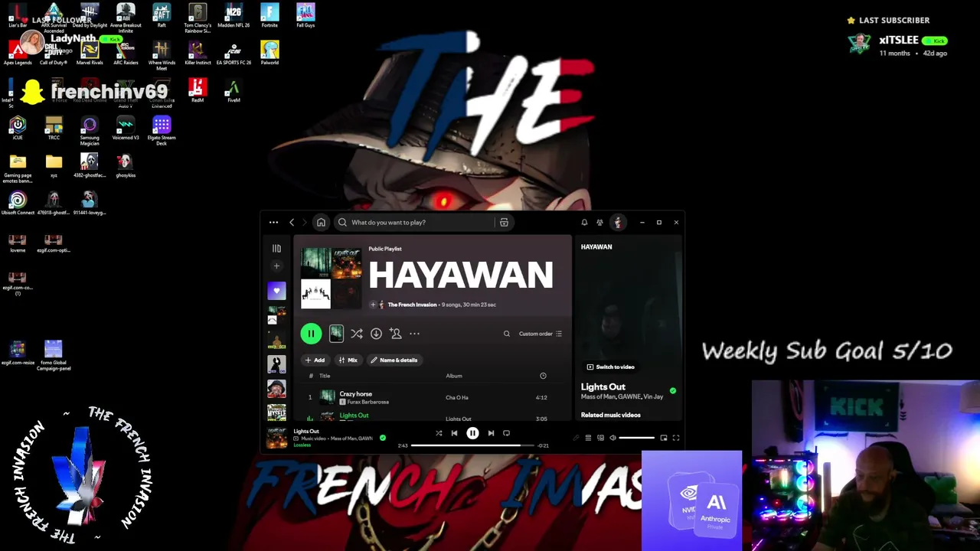Open the HAYAWAN playlist cover art
Viewport: 980px width, 551px height.
(331, 279)
